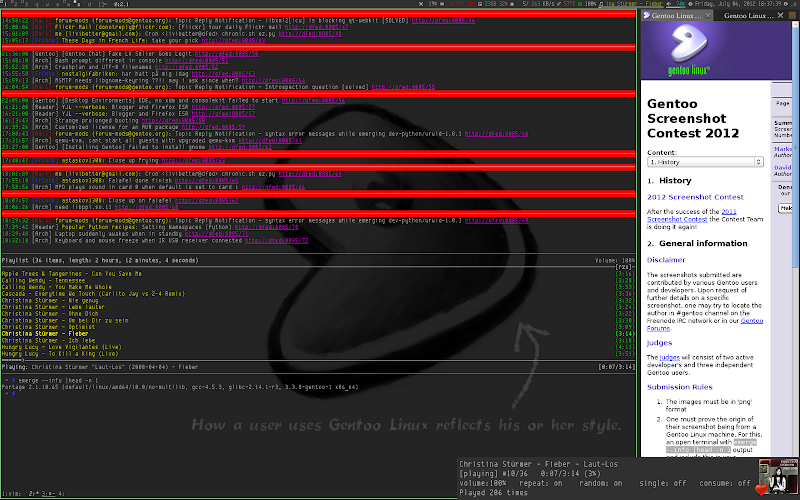Open link for KDE consolekit failed to start
This screenshot has height=500, width=800.
click(x=313, y=101)
